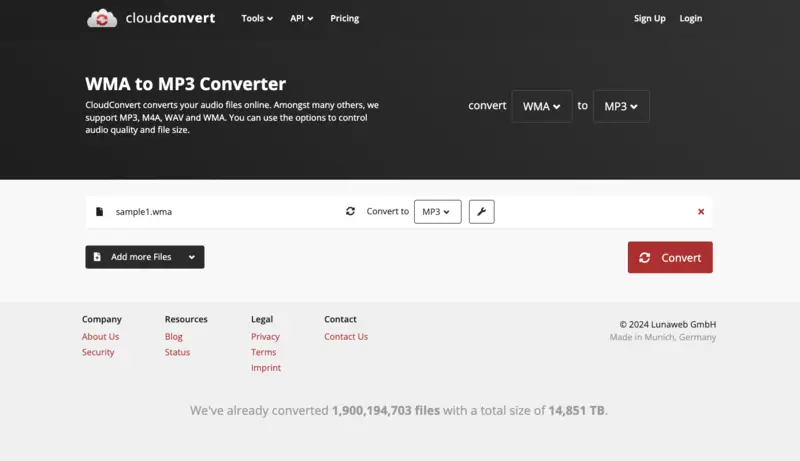Visit the Blog link
Viewport: 800px width, 461px height.
[173, 337]
